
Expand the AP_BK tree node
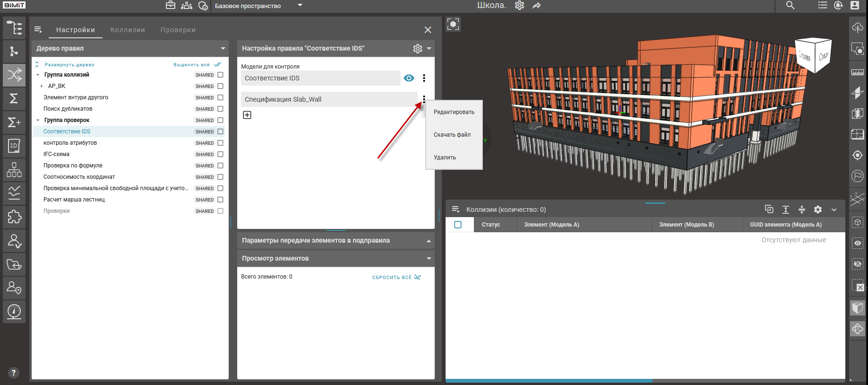42,86
